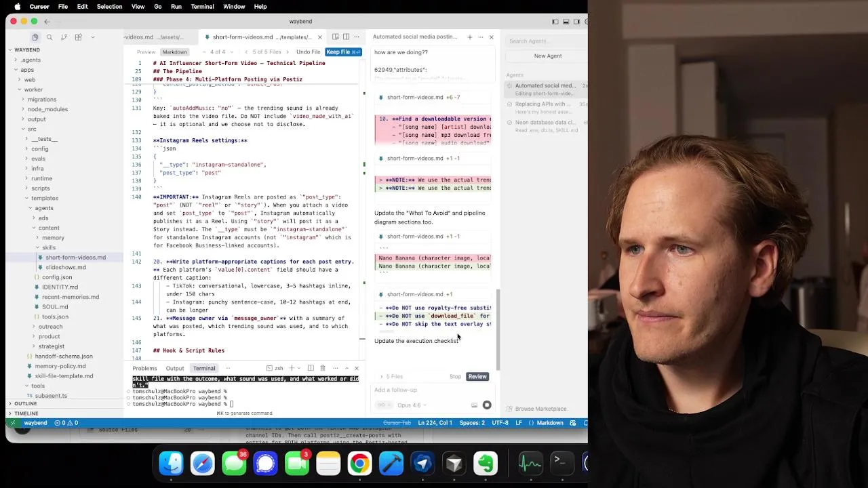The image size is (868, 488).
Task: Click New Agent button
Action: coord(548,56)
